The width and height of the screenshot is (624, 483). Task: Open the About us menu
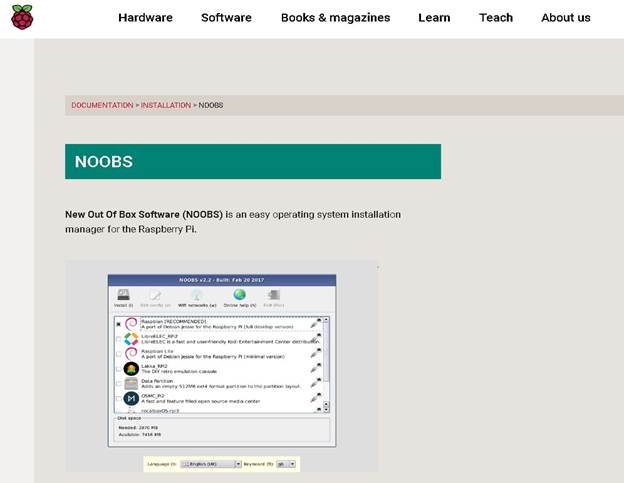click(566, 18)
